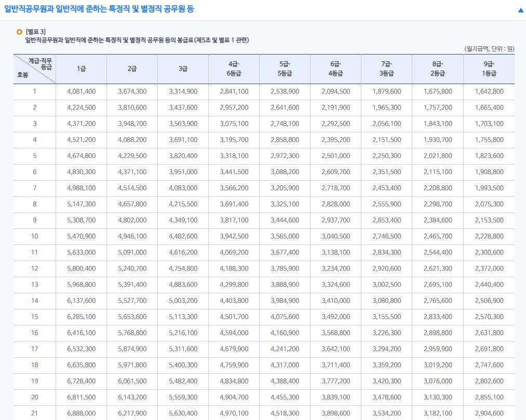Click the cell 3,410,000 in row 14
The image size is (526, 420).
[336, 301]
